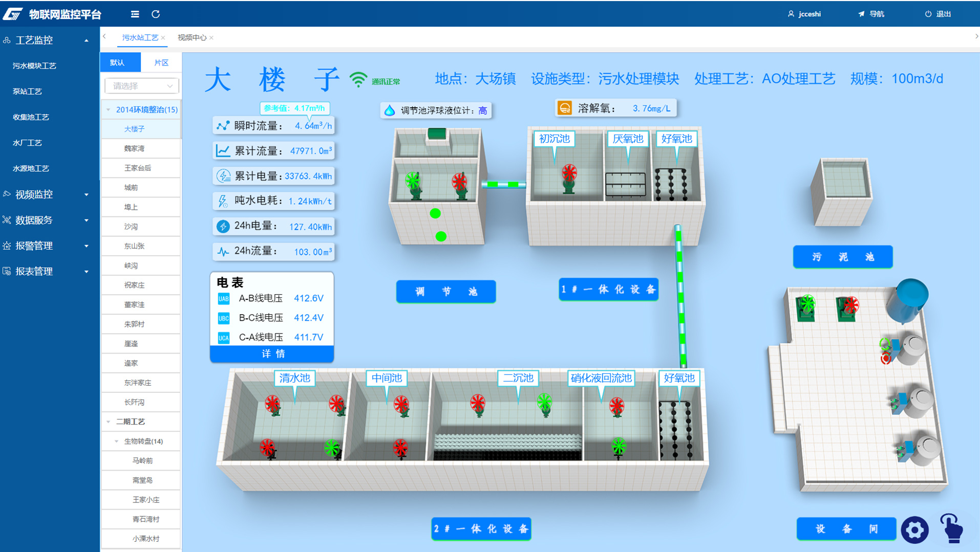Click the pointing hand icon
980x552 pixels.
point(952,528)
